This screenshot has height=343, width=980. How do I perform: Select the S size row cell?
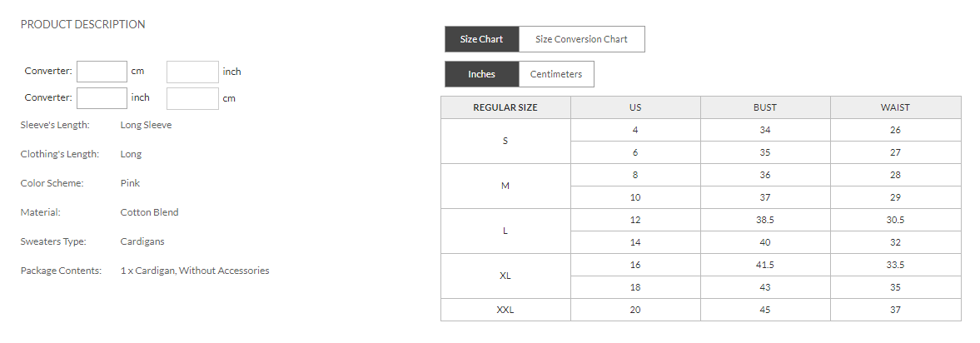(505, 142)
